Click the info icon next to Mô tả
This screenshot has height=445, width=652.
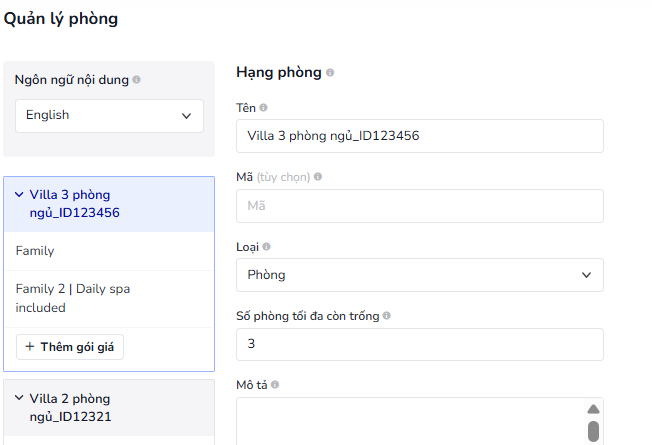point(275,385)
